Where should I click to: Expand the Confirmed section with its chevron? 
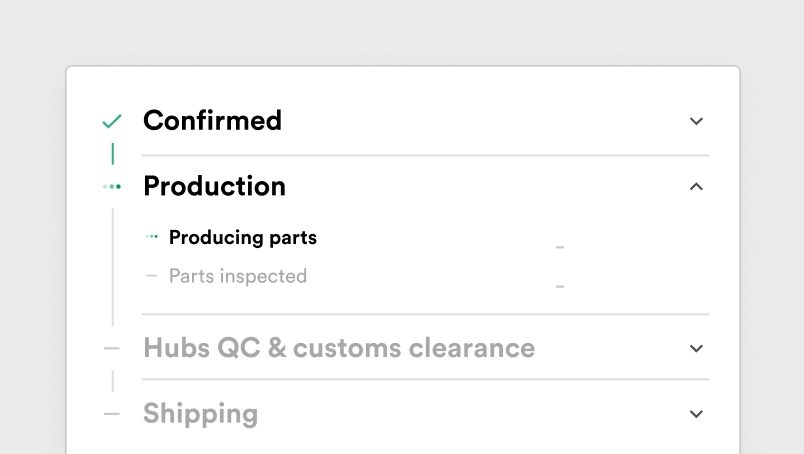coord(697,121)
